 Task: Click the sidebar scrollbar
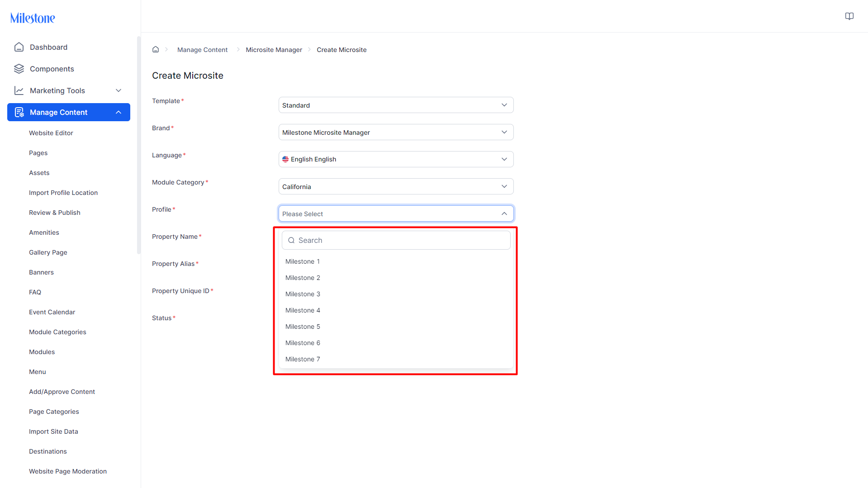(138, 145)
